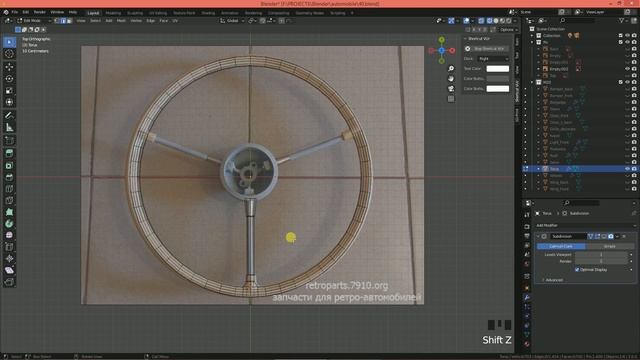640x360 pixels.
Task: Switch to the Sculpting workspace tab
Action: pyautogui.click(x=135, y=13)
